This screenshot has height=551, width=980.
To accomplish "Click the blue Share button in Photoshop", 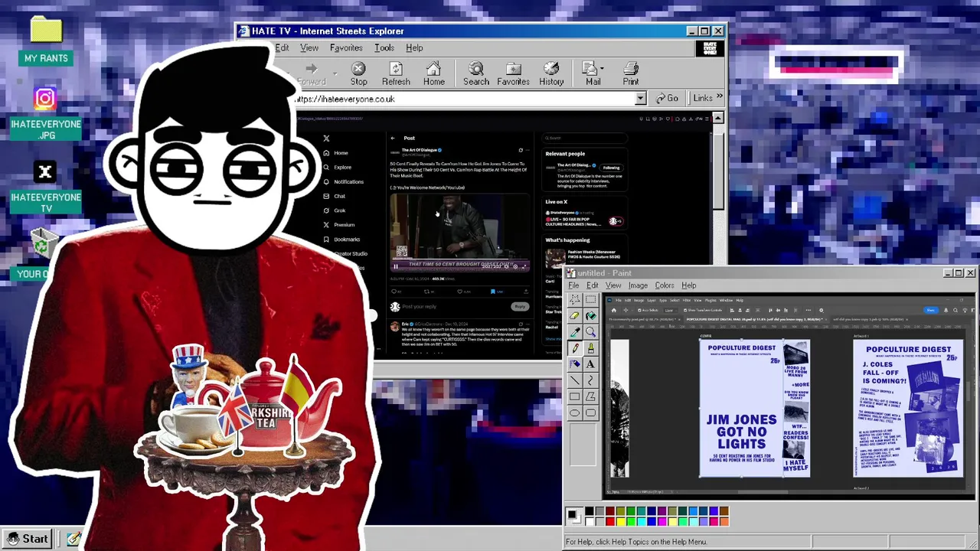I will pos(930,310).
